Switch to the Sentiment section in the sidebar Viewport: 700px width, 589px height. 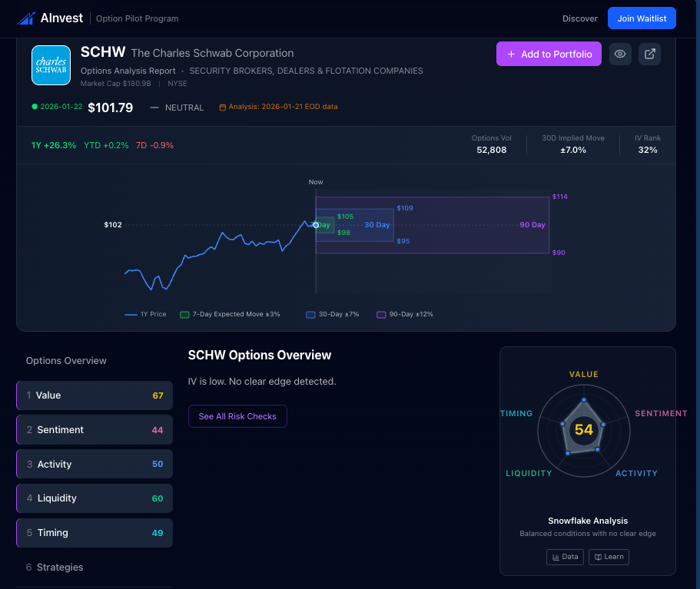[94, 429]
